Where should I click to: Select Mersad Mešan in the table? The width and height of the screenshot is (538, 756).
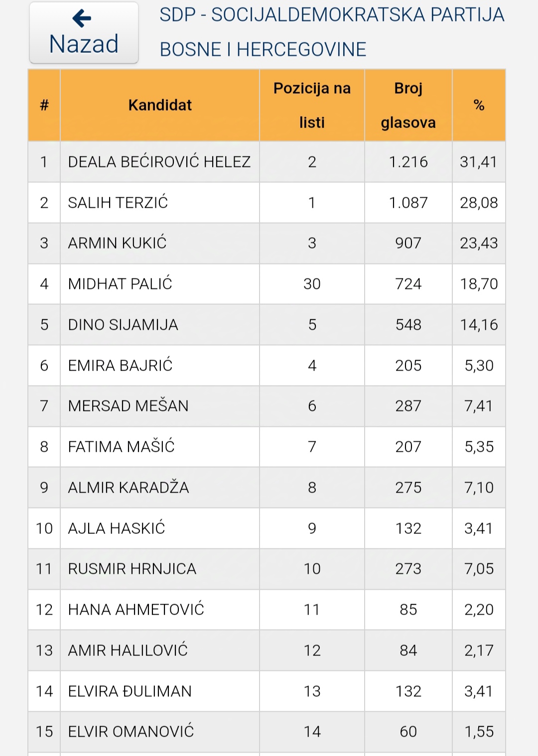pos(128,406)
